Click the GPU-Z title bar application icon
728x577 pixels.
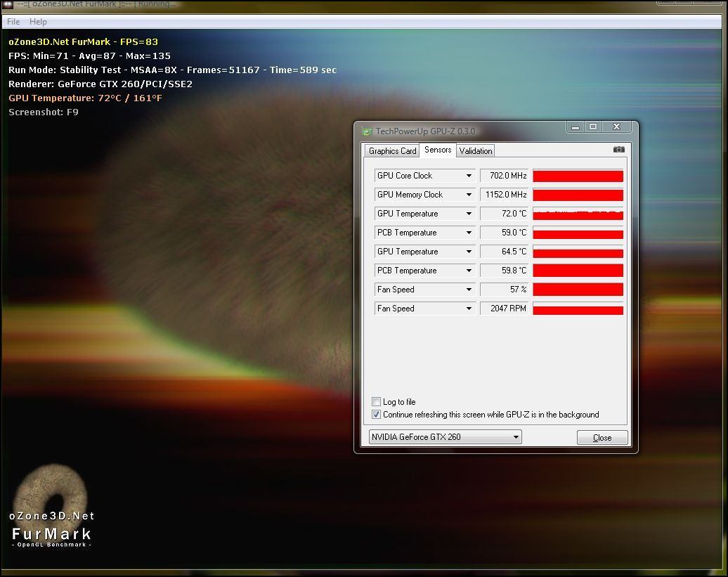[x=367, y=131]
